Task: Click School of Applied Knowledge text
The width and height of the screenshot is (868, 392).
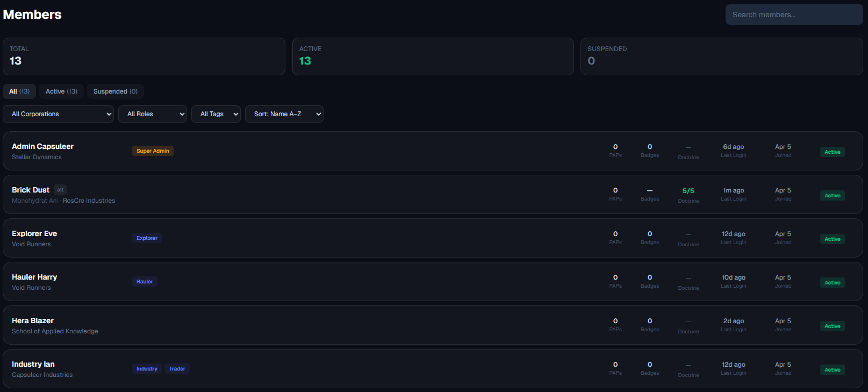Action: [55, 331]
